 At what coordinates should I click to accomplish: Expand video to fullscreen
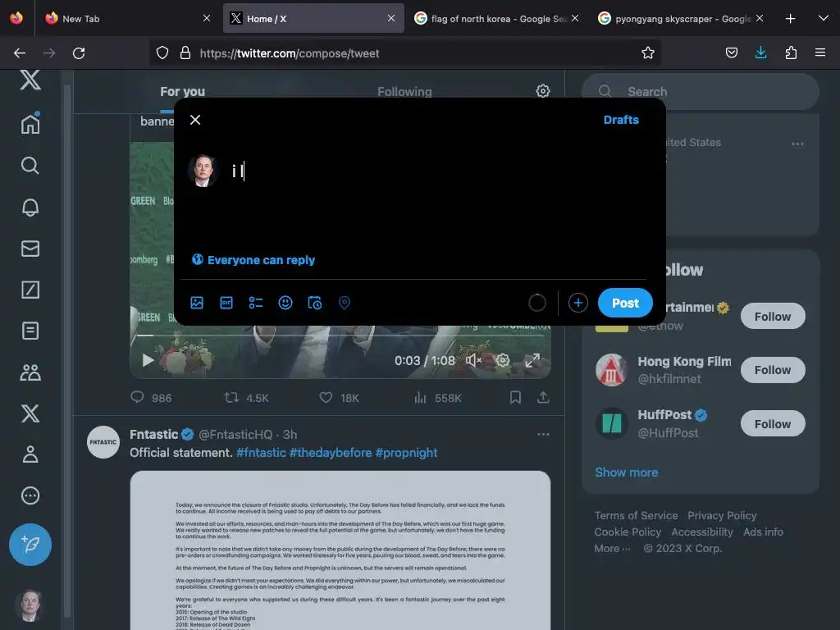click(532, 360)
